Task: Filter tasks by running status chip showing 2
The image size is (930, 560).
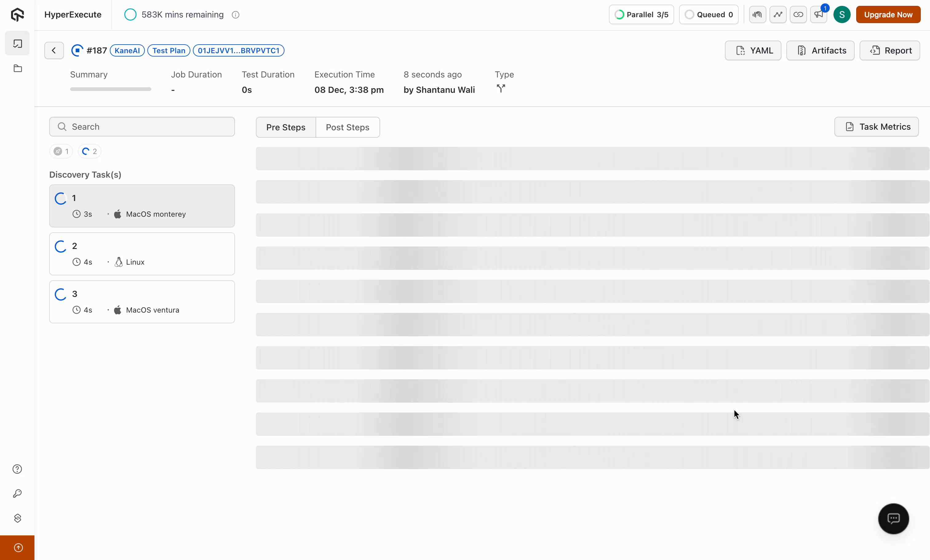Action: (x=89, y=151)
